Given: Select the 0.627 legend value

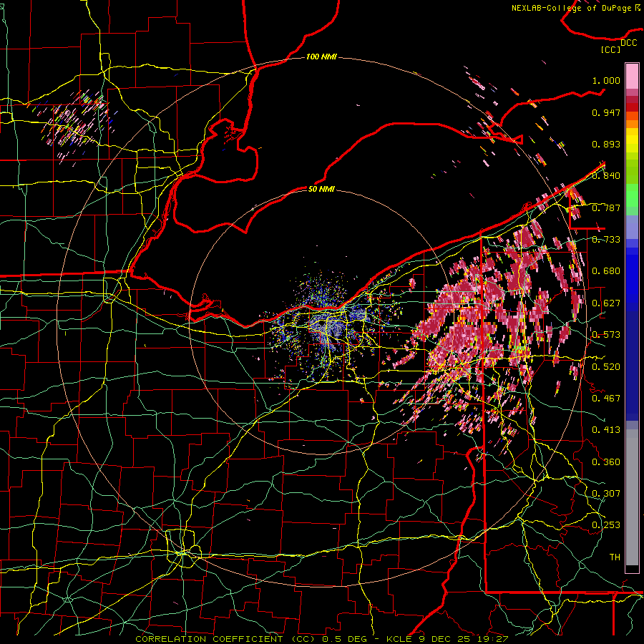Looking at the screenshot, I should click(x=606, y=303).
